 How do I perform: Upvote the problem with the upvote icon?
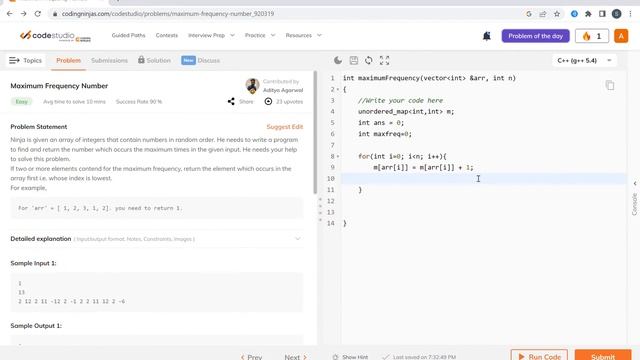pos(268,101)
